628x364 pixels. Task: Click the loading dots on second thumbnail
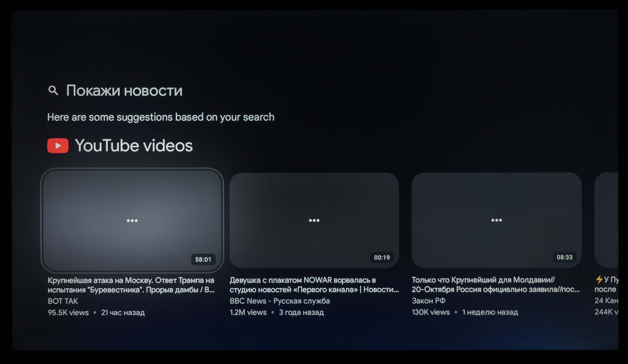tap(314, 220)
